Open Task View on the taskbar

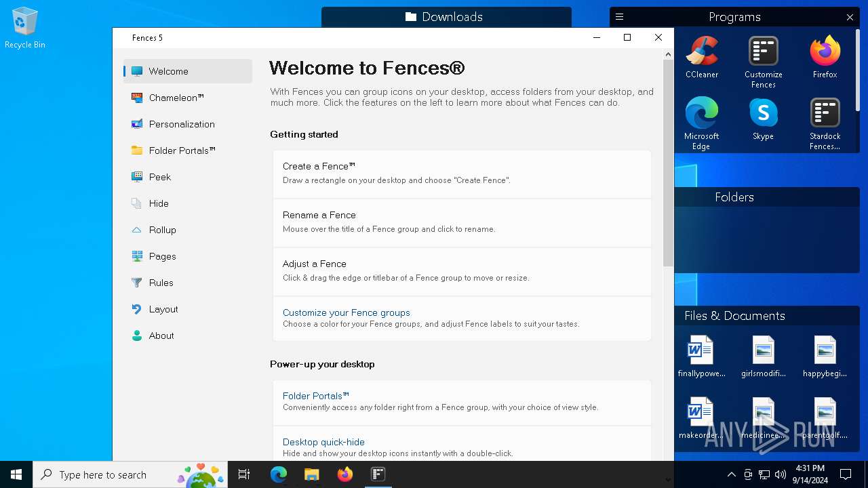tap(244, 474)
